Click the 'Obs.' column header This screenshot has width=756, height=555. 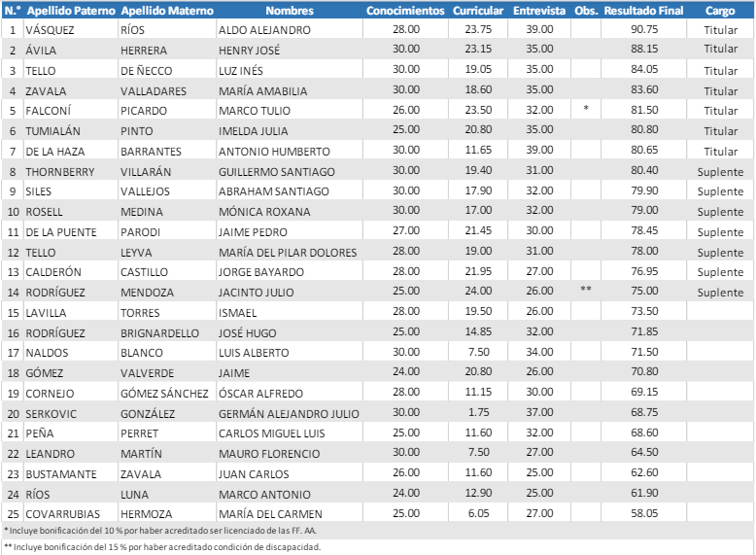click(x=586, y=11)
